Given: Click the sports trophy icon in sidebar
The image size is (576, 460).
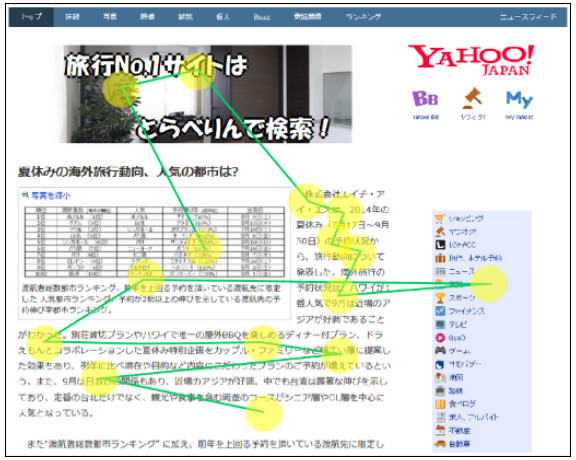Looking at the screenshot, I should click(x=440, y=298).
